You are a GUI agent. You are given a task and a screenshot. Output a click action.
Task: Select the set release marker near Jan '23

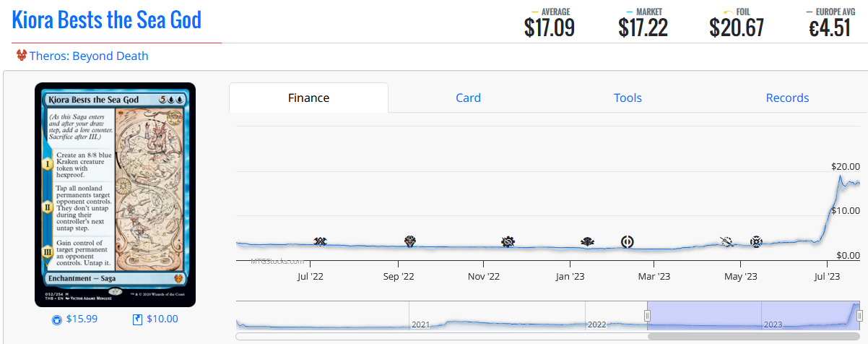(x=587, y=241)
